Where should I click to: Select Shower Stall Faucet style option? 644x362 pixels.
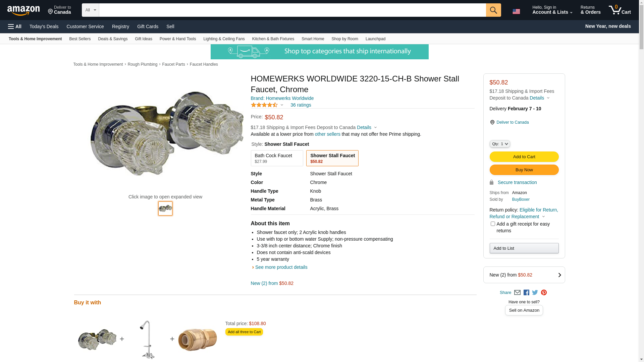(x=332, y=158)
